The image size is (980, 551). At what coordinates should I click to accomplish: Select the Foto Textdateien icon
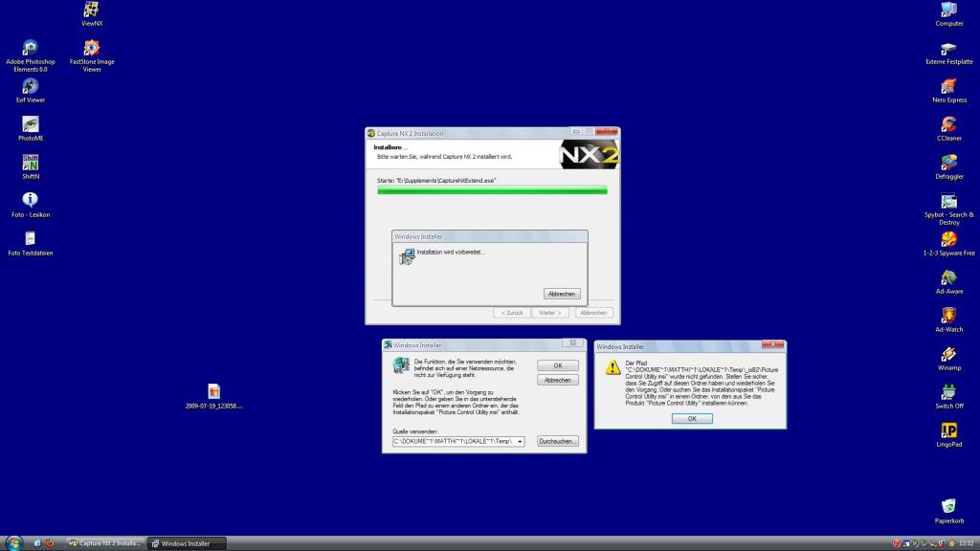[30, 242]
